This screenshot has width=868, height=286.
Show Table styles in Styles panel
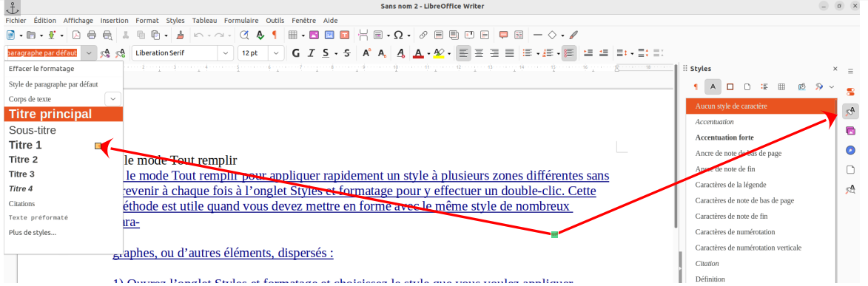[x=781, y=87]
